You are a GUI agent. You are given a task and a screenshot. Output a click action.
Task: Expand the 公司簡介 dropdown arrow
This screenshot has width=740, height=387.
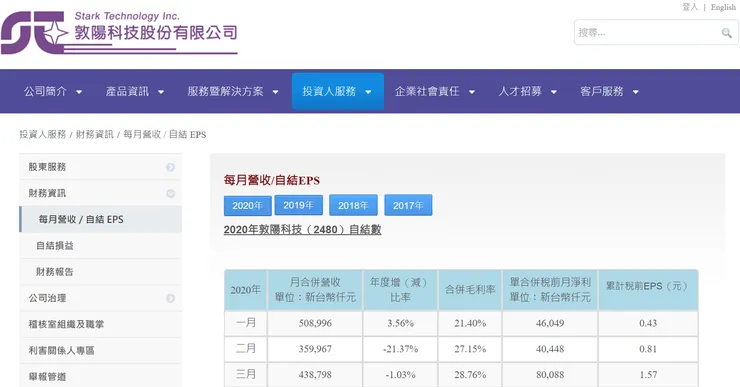(x=79, y=92)
